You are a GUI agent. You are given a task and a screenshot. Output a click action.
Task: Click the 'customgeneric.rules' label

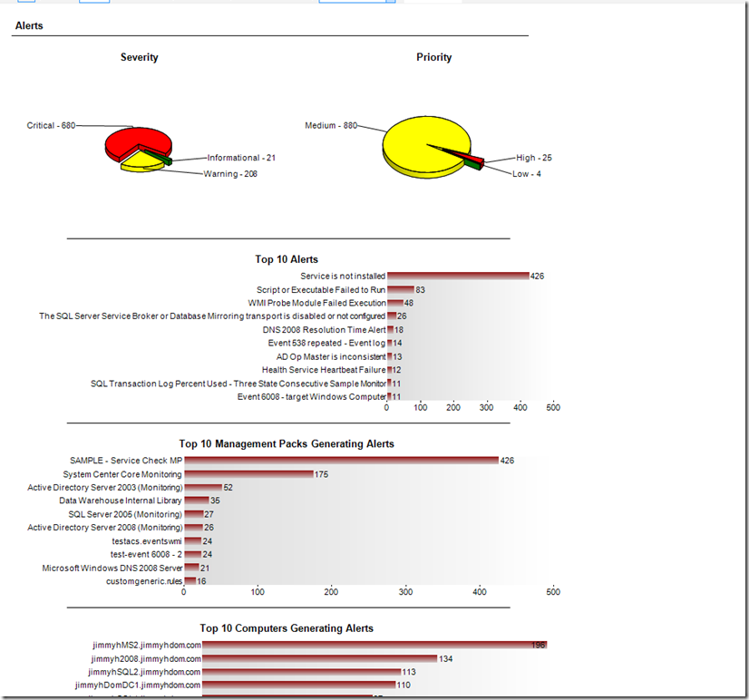click(144, 581)
